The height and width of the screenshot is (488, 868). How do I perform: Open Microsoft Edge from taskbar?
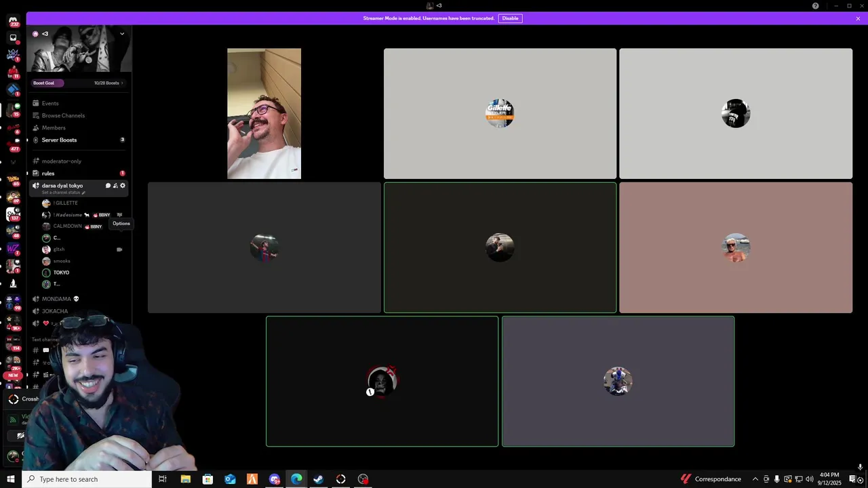296,479
